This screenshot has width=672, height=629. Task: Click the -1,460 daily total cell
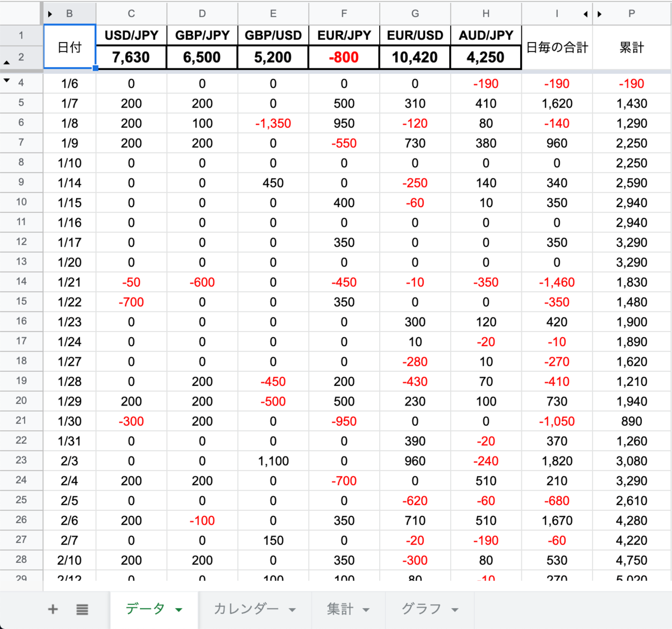point(557,282)
